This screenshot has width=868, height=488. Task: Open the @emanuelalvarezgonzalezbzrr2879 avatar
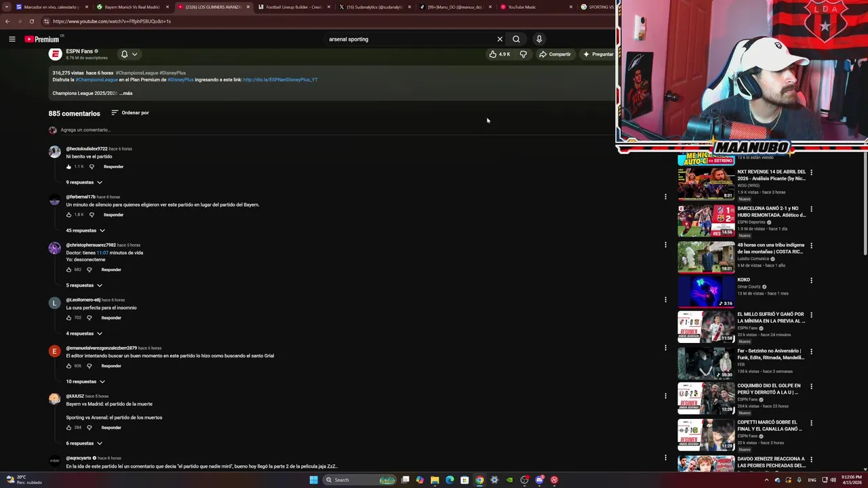[55, 351]
